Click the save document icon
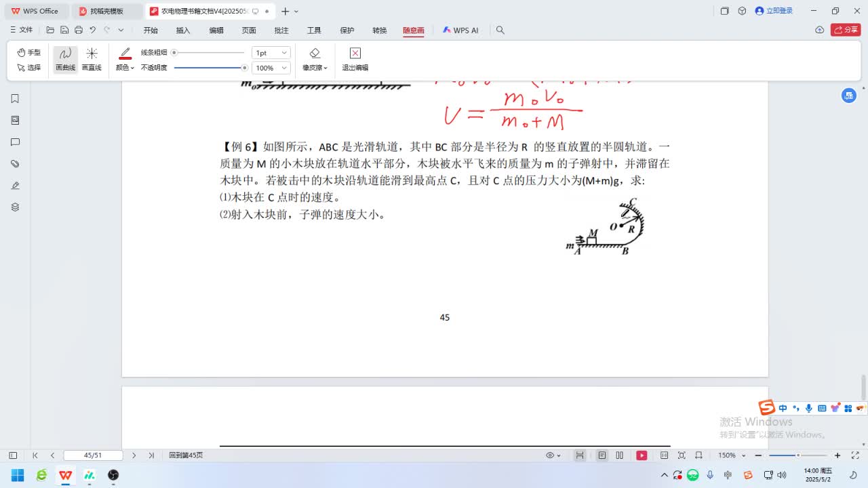Screen dimensions: 868x488 pos(64,30)
